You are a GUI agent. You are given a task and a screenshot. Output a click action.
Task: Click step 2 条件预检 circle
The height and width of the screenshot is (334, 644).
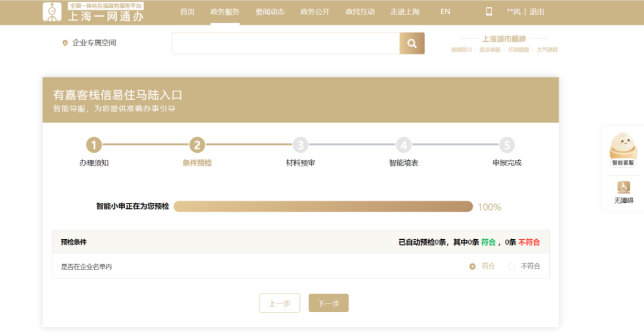click(x=197, y=145)
